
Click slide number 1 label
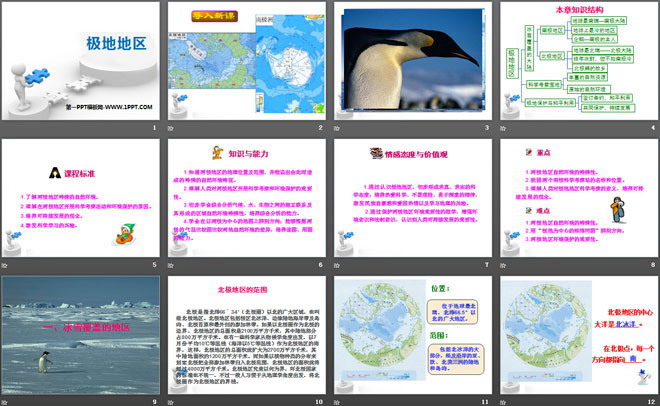click(154, 127)
